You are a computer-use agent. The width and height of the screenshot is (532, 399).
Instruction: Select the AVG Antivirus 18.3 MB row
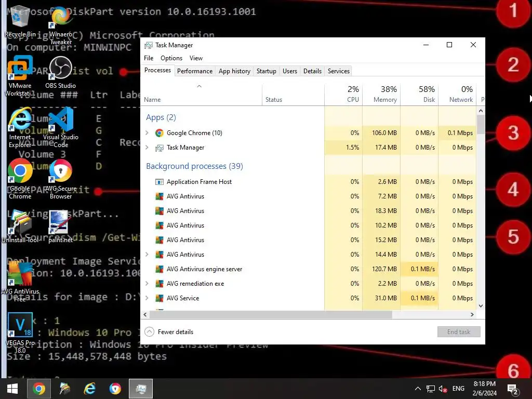pyautogui.click(x=309, y=211)
